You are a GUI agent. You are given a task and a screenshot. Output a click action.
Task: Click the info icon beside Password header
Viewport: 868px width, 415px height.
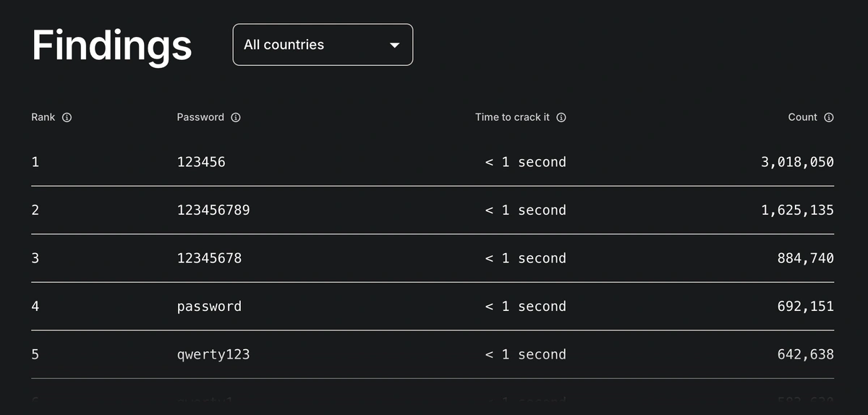[236, 117]
